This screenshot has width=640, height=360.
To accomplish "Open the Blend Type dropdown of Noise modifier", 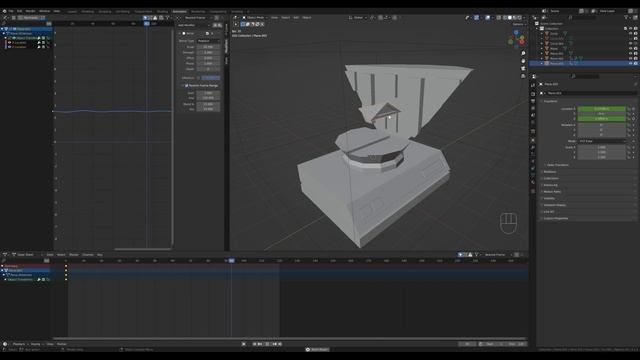I will 208,41.
